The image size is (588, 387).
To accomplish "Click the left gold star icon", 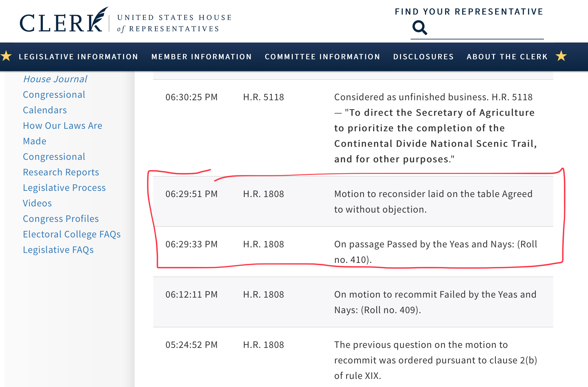I will click(6, 56).
